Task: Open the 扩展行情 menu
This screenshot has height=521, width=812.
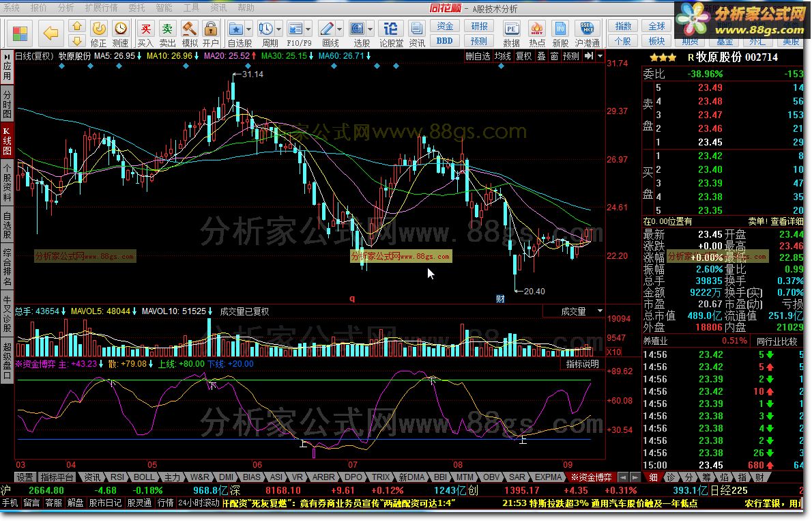Action: tap(101, 8)
